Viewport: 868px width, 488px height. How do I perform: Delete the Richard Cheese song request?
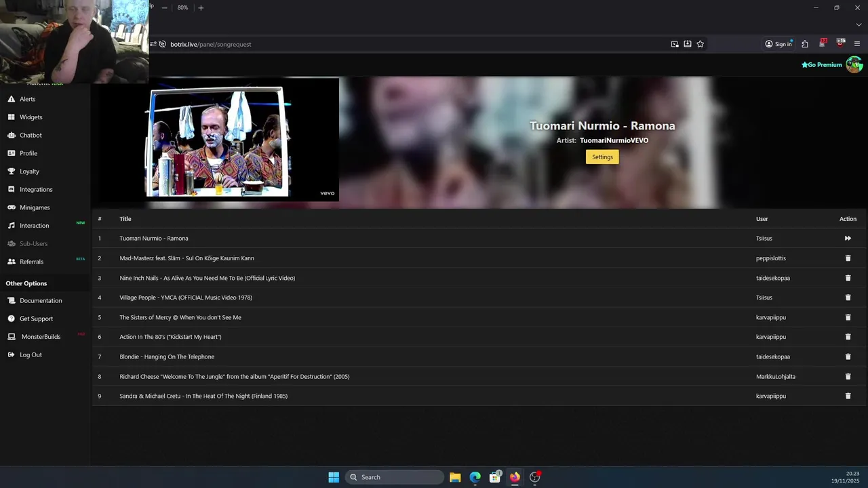coord(848,376)
